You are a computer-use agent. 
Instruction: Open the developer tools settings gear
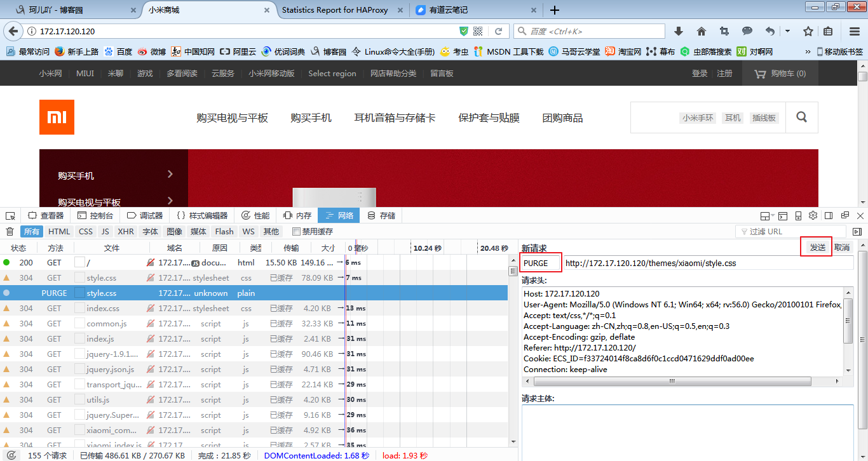tap(813, 215)
